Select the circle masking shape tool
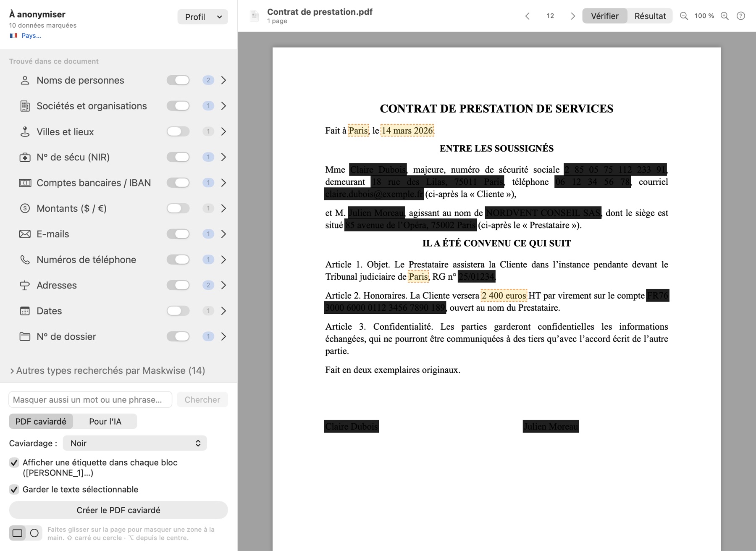Screen dimensions: 756x551 coord(34,533)
